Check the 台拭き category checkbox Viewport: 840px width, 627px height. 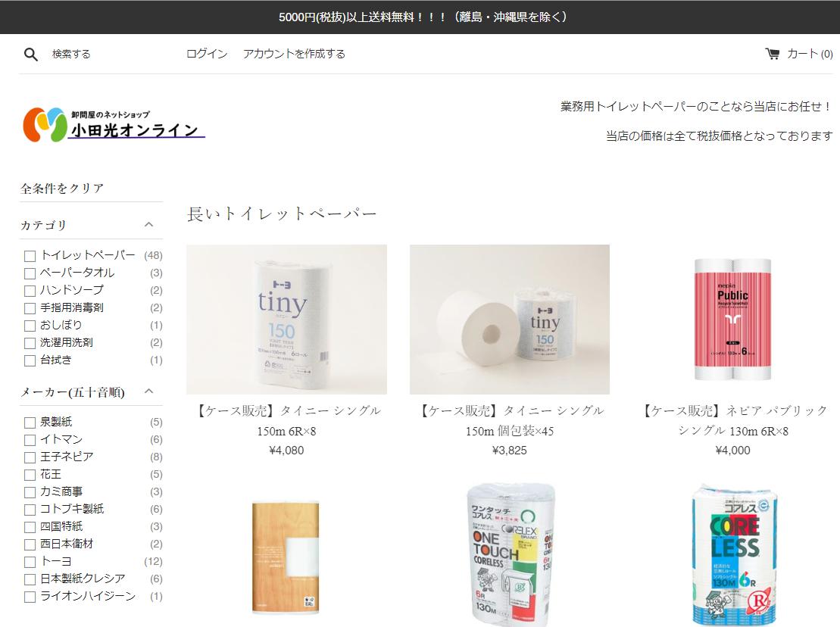30,360
